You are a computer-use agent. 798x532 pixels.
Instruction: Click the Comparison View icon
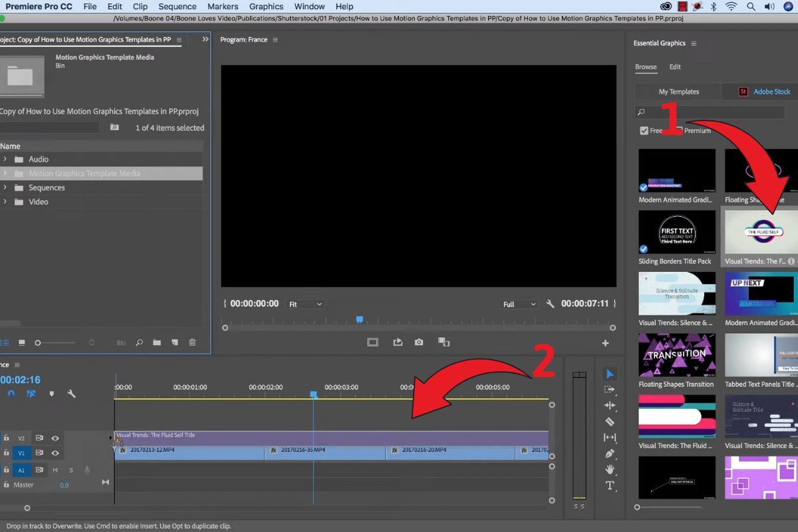pos(444,342)
